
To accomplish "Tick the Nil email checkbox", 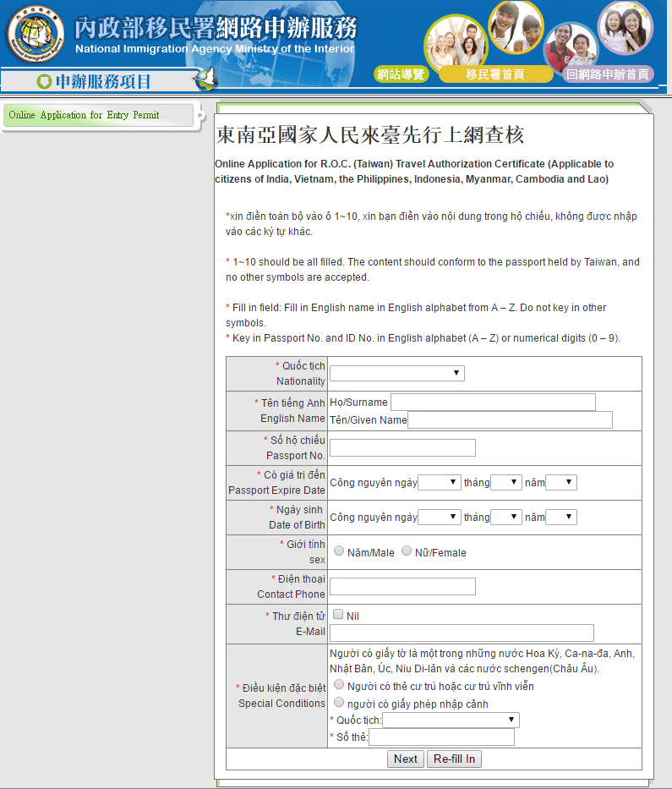I will click(338, 615).
